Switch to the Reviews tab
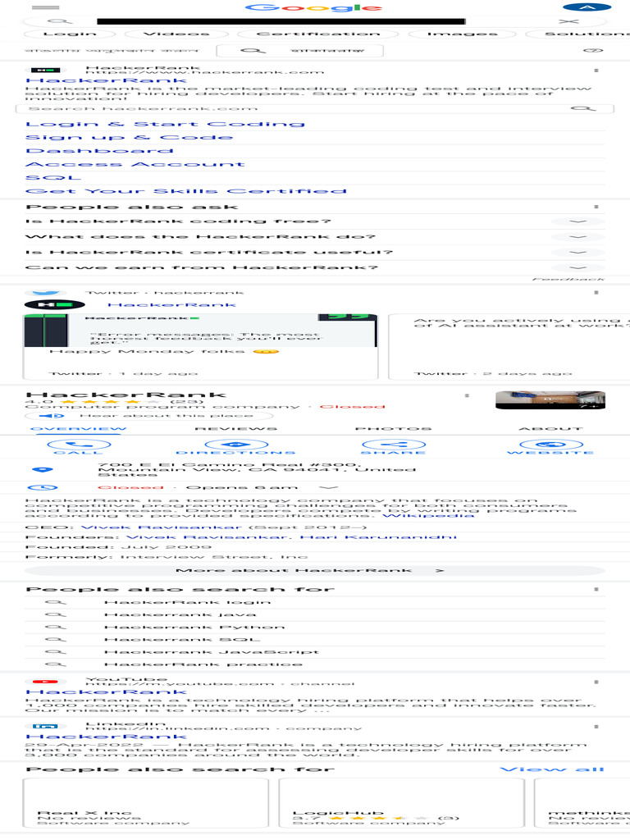Image resolution: width=630 pixels, height=840 pixels. pos(236,428)
